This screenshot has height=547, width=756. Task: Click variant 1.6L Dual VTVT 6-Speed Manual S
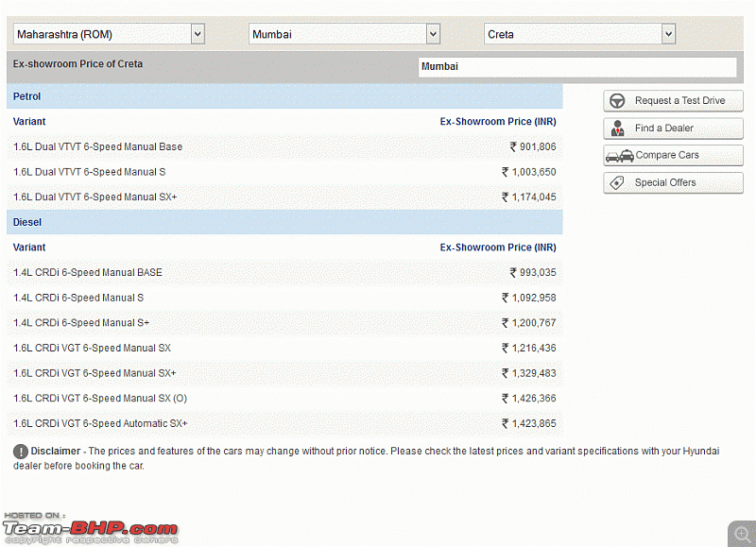pos(89,172)
